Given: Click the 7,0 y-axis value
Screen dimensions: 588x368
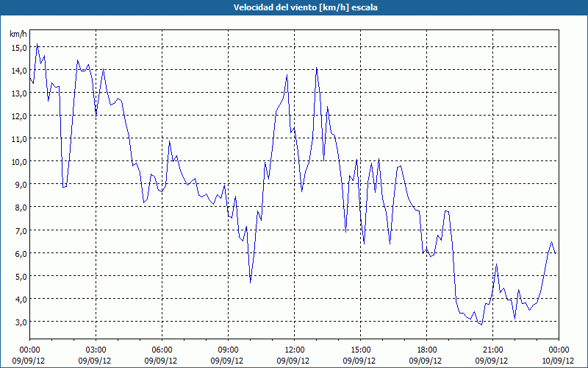Looking at the screenshot, I should [x=21, y=231].
